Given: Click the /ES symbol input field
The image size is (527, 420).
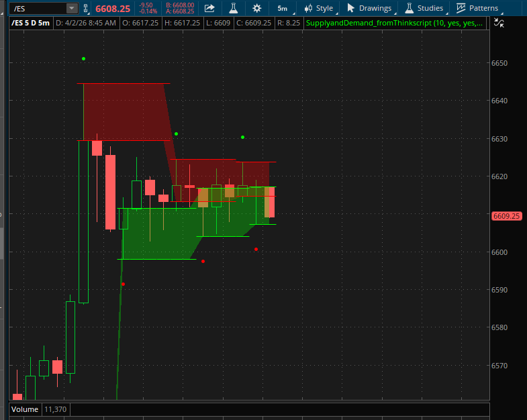Looking at the screenshot, I should point(36,8).
